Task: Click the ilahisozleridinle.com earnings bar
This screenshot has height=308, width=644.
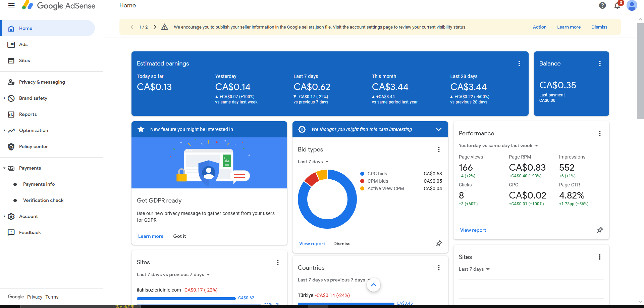Action: pyautogui.click(x=186, y=298)
